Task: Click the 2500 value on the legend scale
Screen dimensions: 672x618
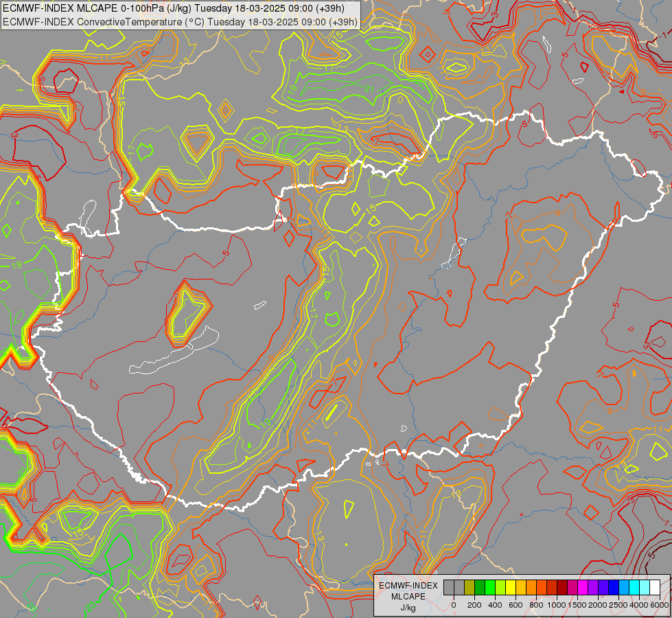Action: [x=618, y=605]
